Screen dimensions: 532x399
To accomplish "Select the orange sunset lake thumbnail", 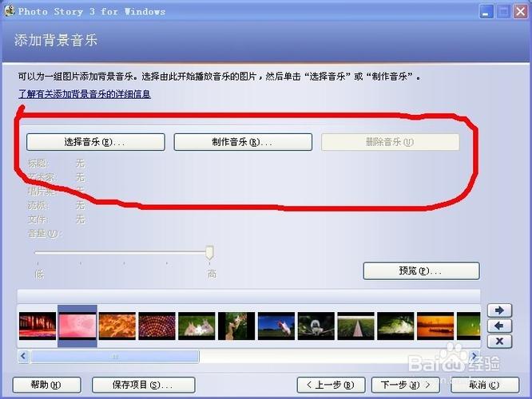I will (435, 326).
